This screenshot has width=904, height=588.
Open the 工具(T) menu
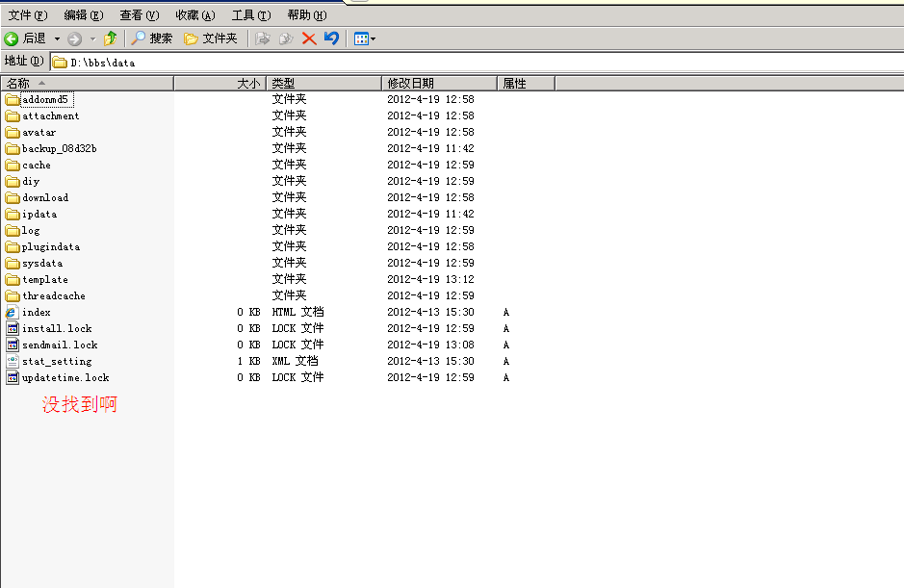click(x=251, y=15)
